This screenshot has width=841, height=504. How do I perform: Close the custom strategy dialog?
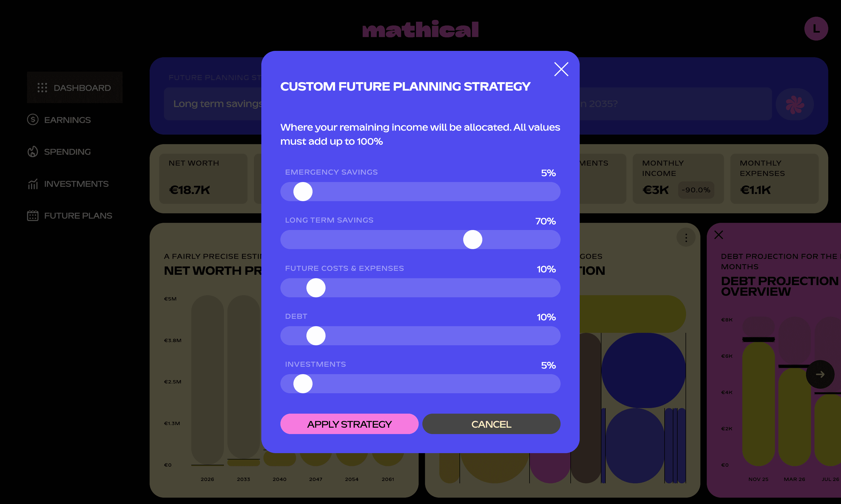[561, 69]
